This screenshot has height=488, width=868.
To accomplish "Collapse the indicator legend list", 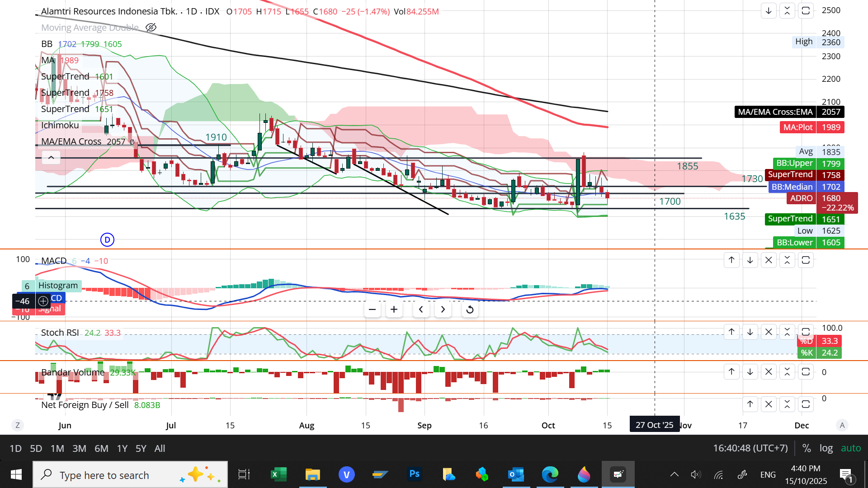I will [51, 158].
